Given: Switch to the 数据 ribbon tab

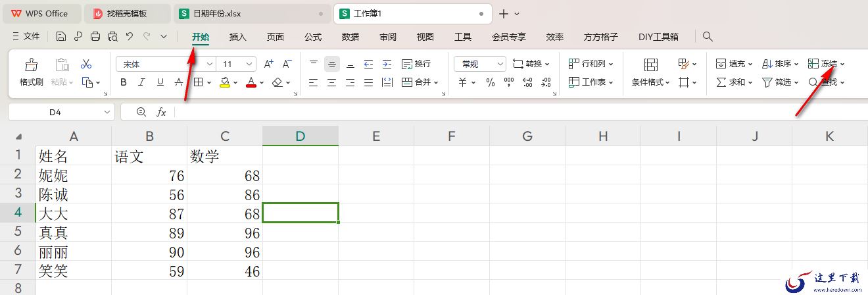Looking at the screenshot, I should click(350, 37).
